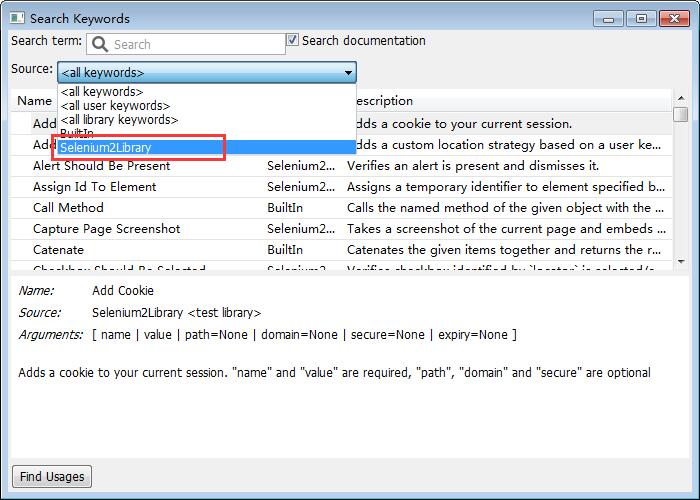Screen dimensions: 700x500
Task: Click 'Add Cookie' name in details pane
Action: 123,291
